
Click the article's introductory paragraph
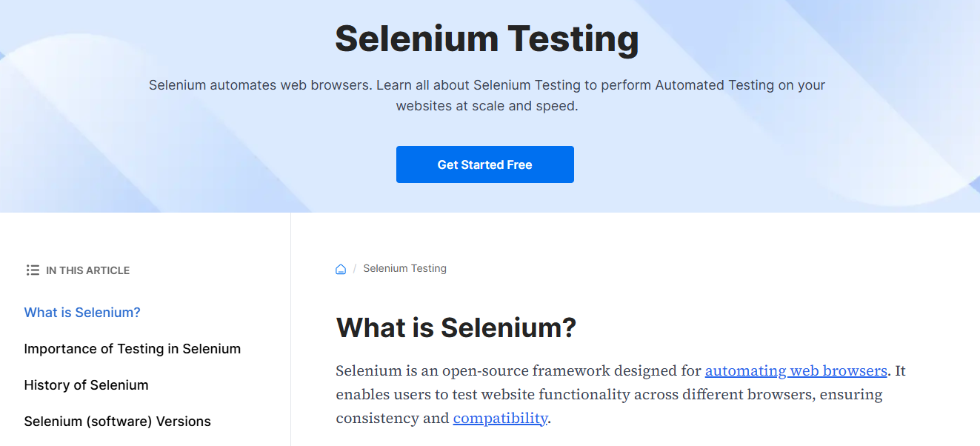(607, 393)
